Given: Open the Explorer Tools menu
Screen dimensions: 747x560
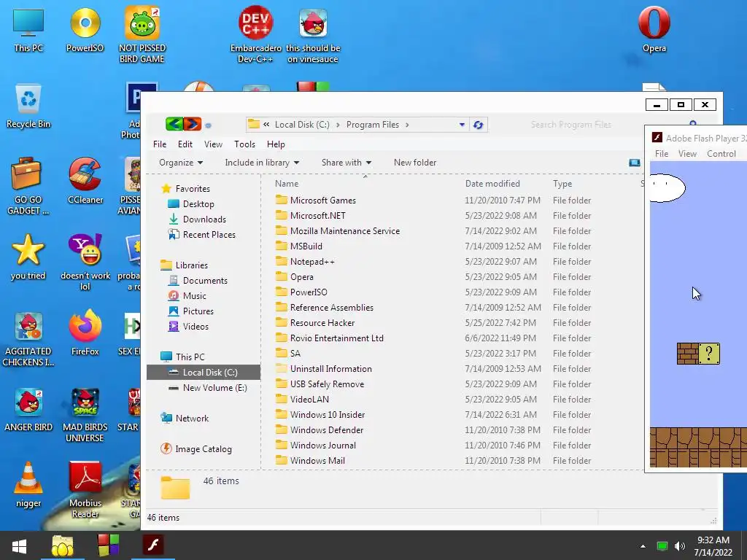Looking at the screenshot, I should tap(244, 144).
